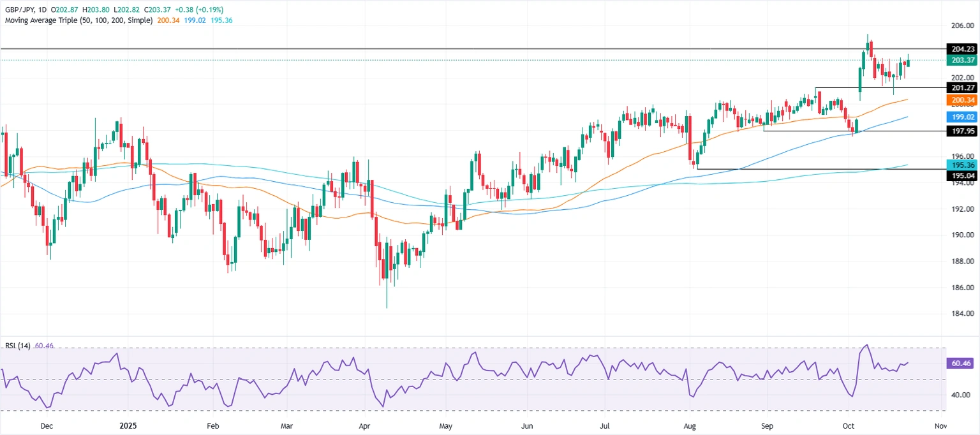Open the Moving Average Triple indicator legend
The image size is (980, 435).
(x=78, y=20)
